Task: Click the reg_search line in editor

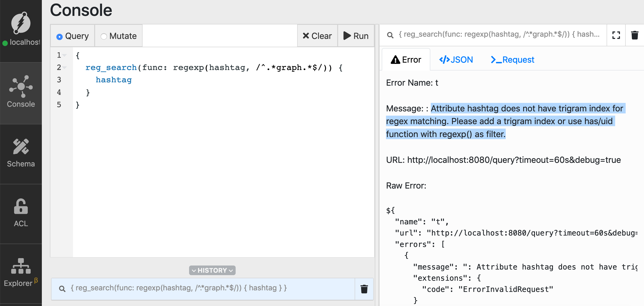Action: 214,68
